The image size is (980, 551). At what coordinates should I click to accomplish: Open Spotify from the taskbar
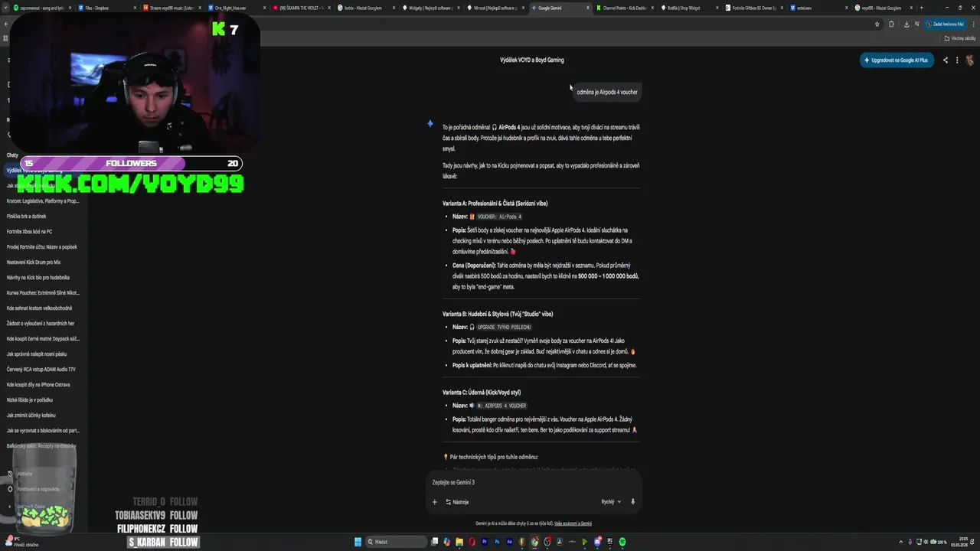point(622,542)
